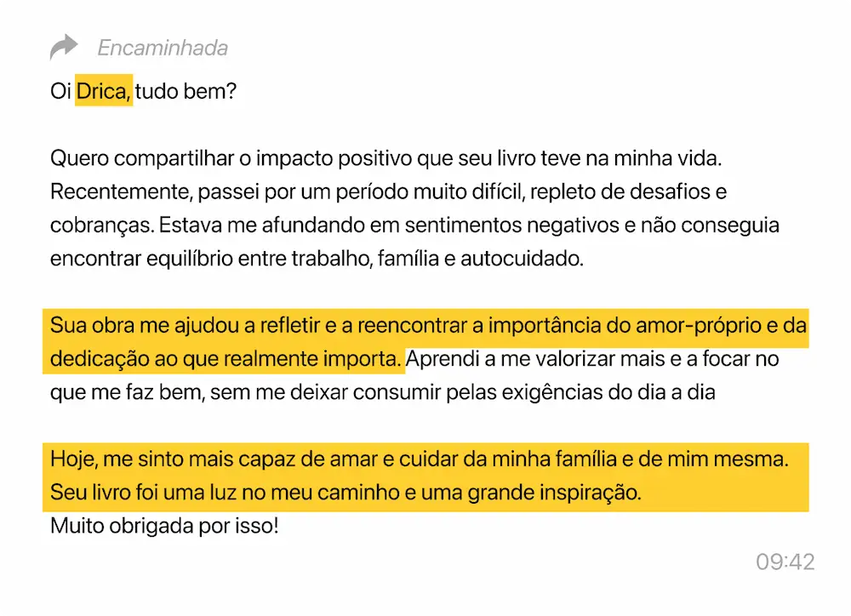Image resolution: width=851 pixels, height=616 pixels.
Task: Click the closing line "Muito obrigada por isso!"
Action: click(x=164, y=526)
